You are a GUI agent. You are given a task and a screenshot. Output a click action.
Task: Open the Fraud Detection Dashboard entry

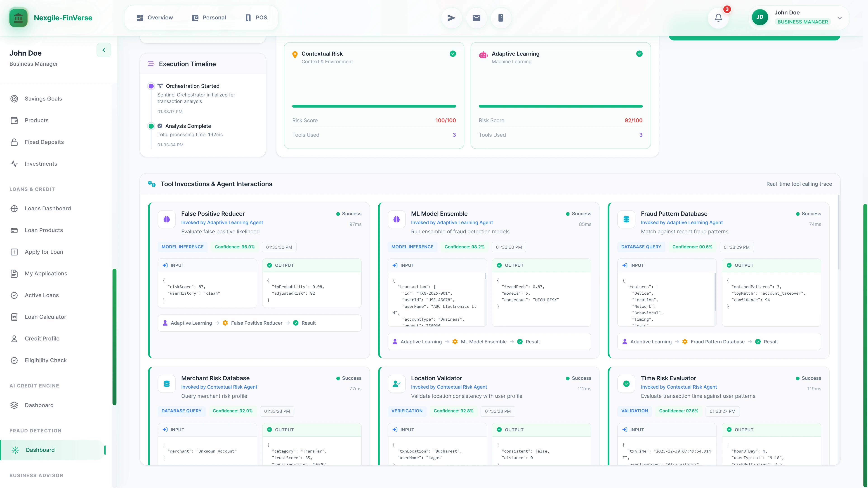pyautogui.click(x=40, y=450)
